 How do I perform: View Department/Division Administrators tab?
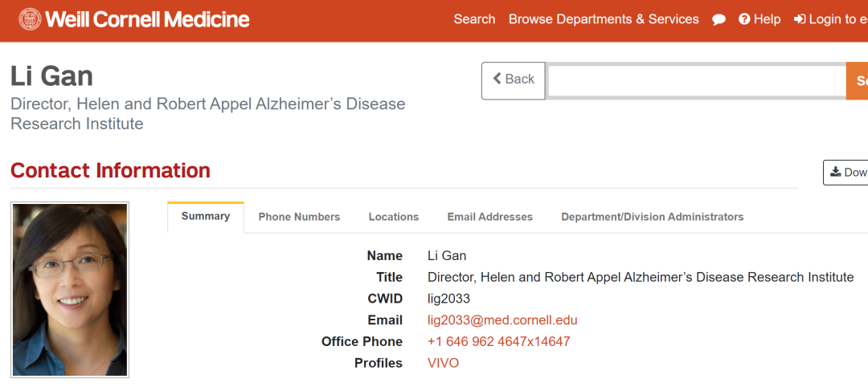click(x=652, y=217)
